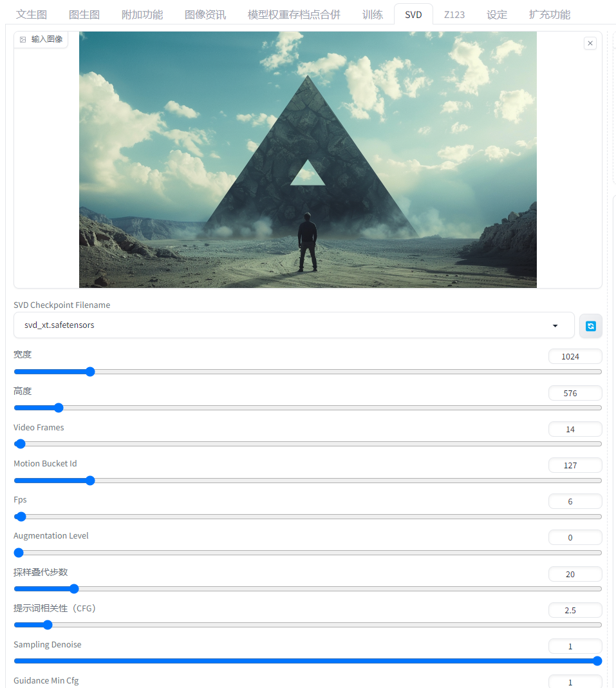Open the SVD Checkpoint Filename dropdown

(294, 325)
